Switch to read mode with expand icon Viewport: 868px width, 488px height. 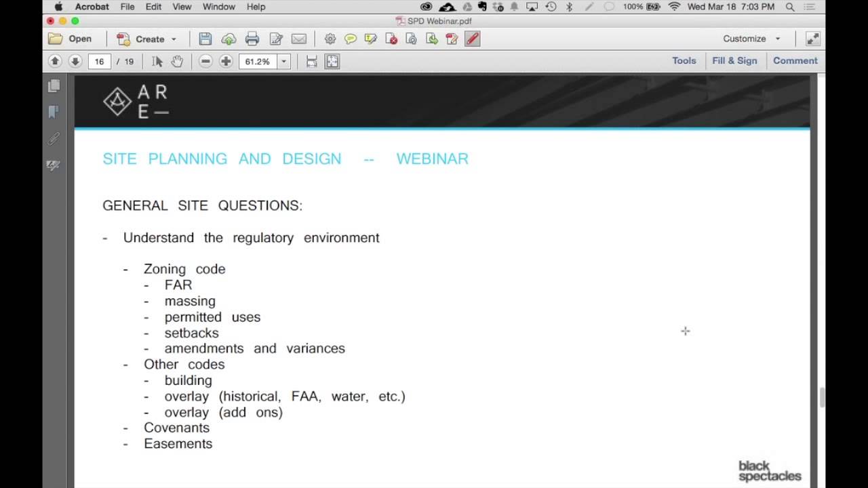812,39
